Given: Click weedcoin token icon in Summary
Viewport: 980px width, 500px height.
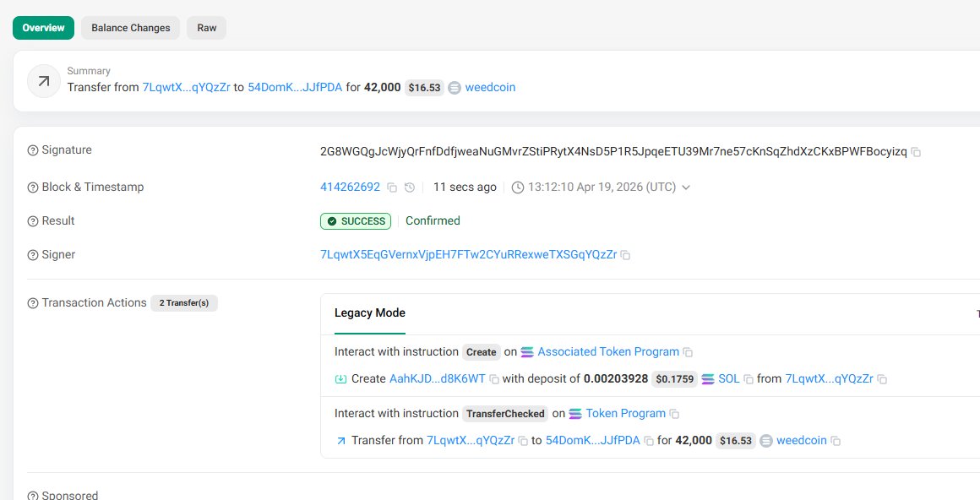Looking at the screenshot, I should pyautogui.click(x=455, y=88).
